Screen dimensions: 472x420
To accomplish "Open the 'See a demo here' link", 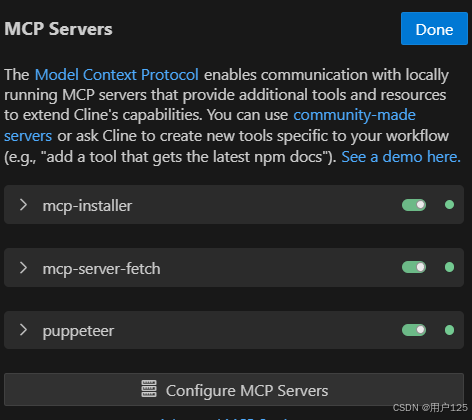I will 401,157.
